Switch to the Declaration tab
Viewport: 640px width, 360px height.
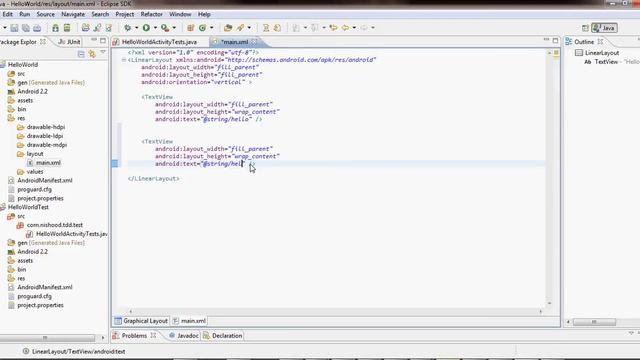(x=223, y=336)
